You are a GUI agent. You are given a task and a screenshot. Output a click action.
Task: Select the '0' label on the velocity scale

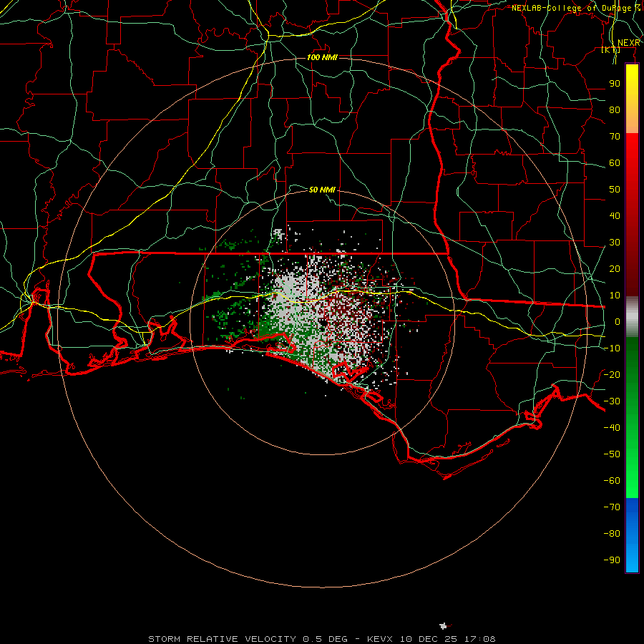coord(618,321)
